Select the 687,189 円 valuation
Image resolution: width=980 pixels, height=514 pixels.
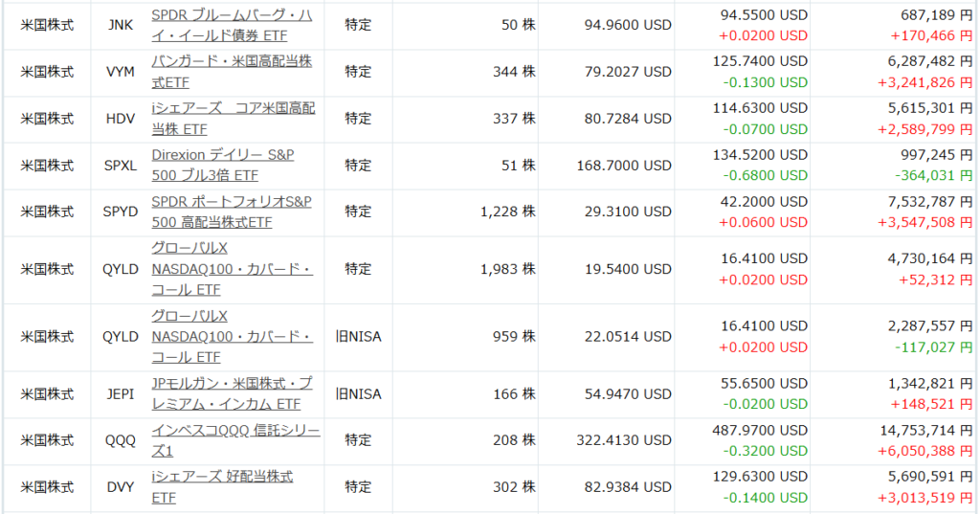pyautogui.click(x=936, y=15)
